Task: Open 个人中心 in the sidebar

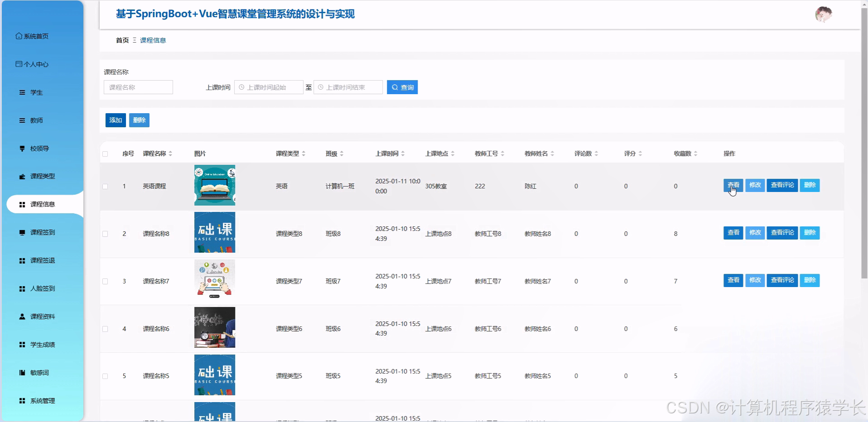Action: [35, 64]
